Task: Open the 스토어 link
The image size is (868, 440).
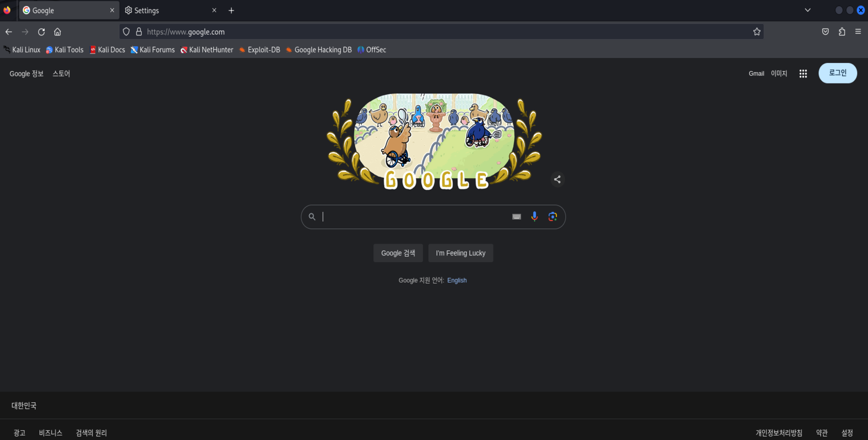Action: click(x=61, y=73)
